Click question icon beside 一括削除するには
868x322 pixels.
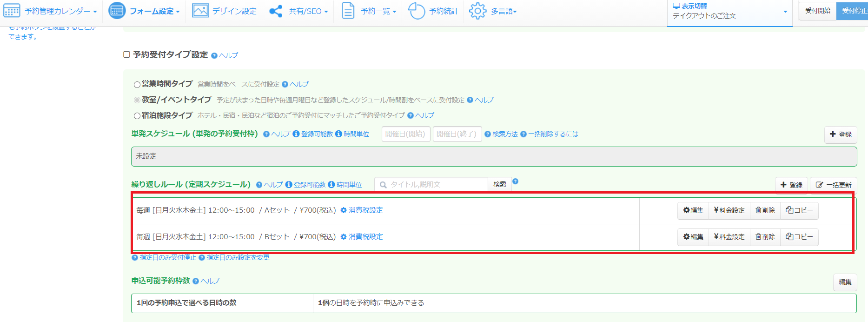[523, 134]
